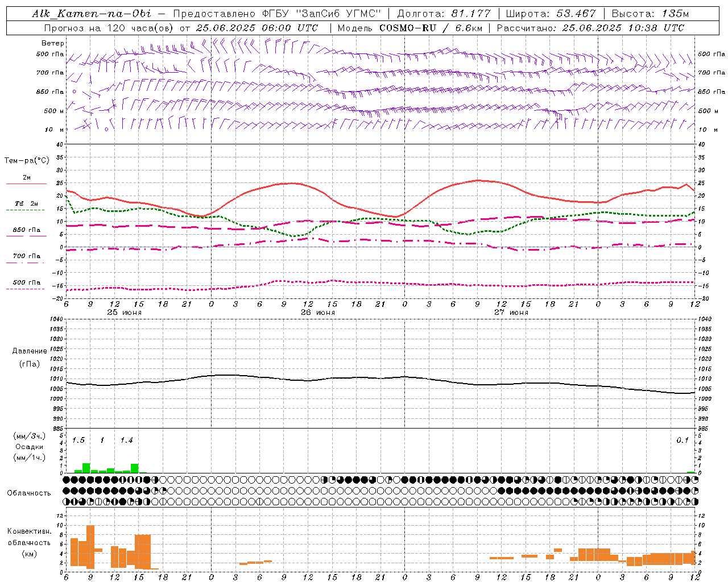Click the (мм/3ч.) precipitation unit label
The width and height of the screenshot is (728, 582).
pyautogui.click(x=29, y=436)
